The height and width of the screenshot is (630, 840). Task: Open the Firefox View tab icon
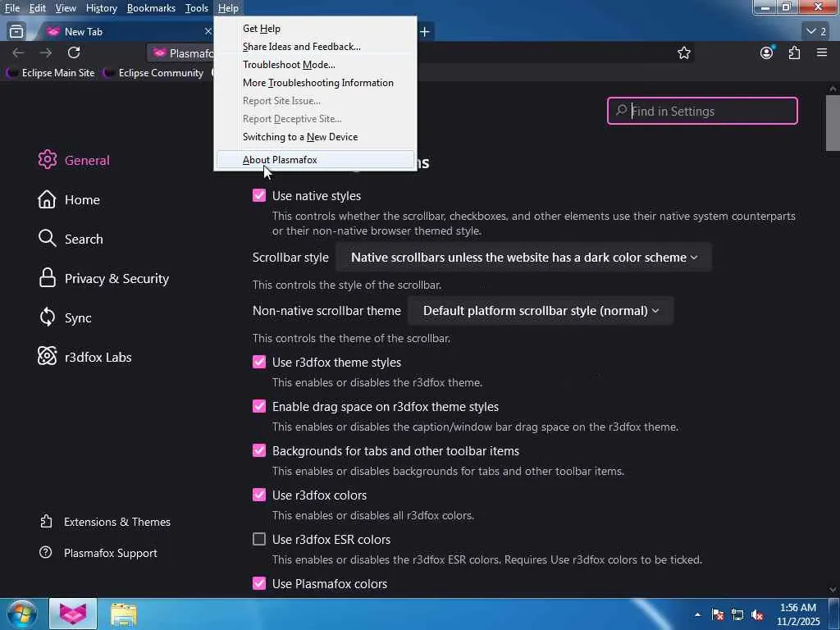16,32
